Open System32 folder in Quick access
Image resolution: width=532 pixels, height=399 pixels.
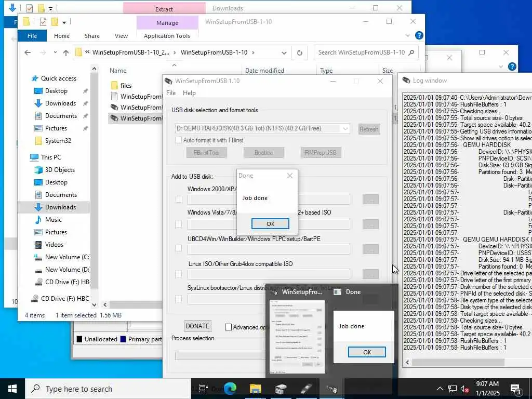58,141
